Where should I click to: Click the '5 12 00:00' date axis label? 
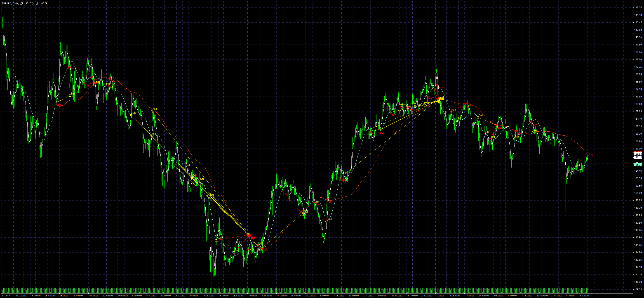tap(137, 296)
